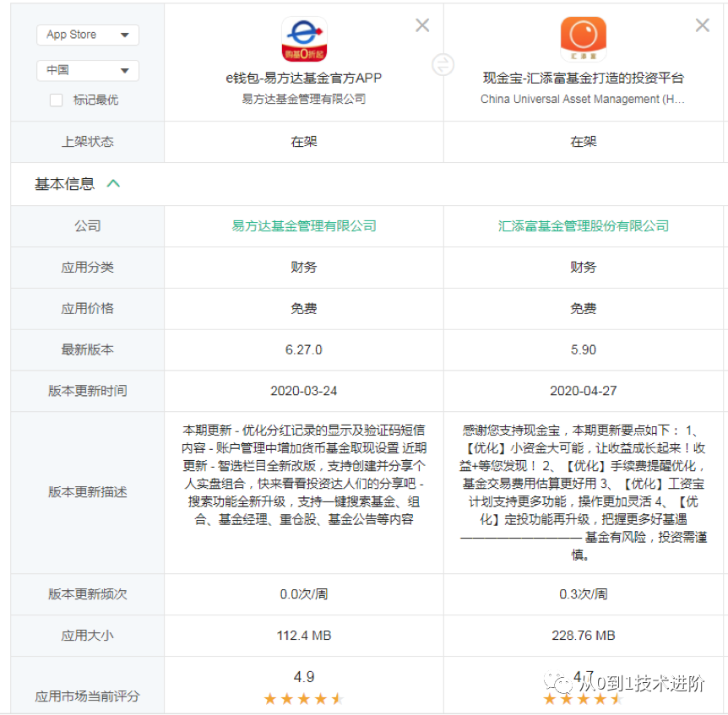Click the e钱包-易方达基金官方APP title
The height and width of the screenshot is (715, 728).
(304, 78)
